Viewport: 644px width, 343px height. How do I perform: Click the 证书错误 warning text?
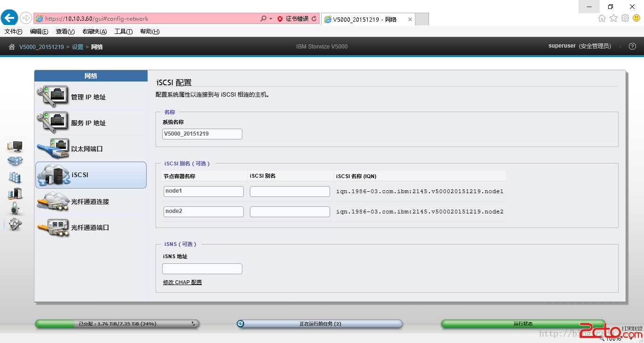(297, 19)
